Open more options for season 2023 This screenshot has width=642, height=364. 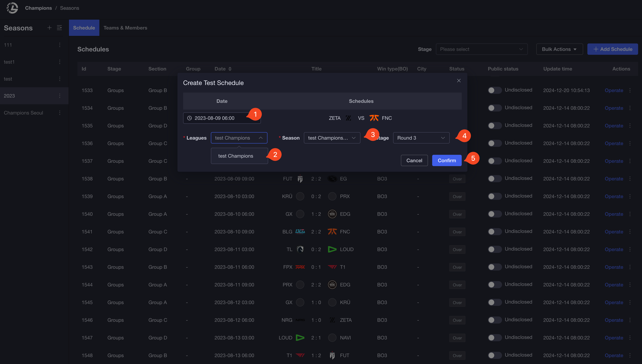point(60,96)
